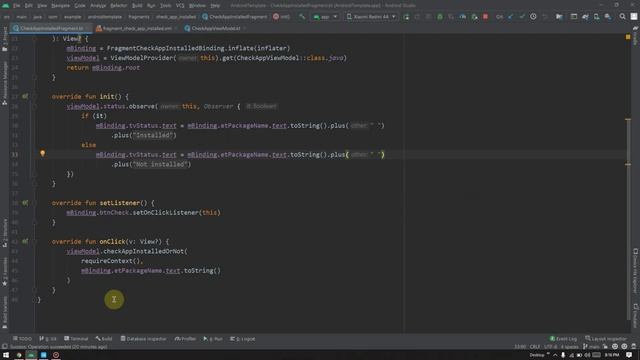Click the VCS update project arrow icon
Viewport: 640px width, 360px height.
pos(511,17)
